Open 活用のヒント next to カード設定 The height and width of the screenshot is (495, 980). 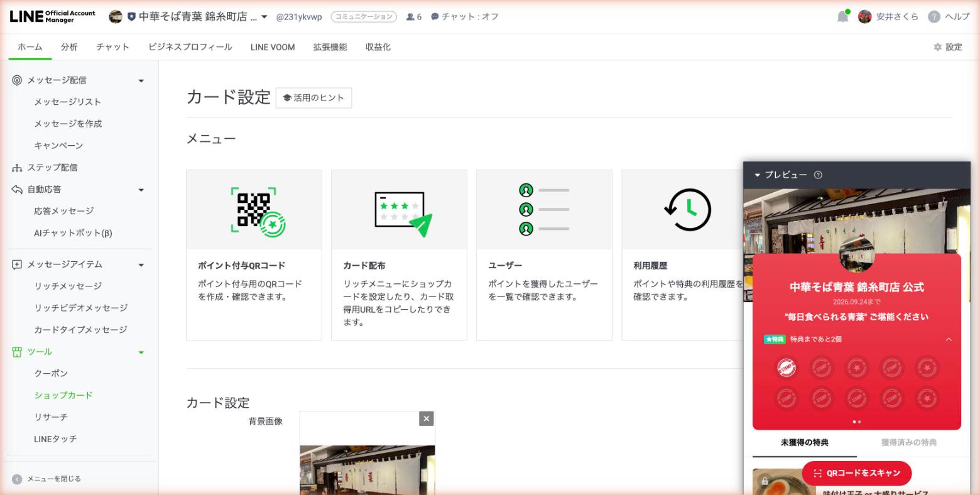click(313, 97)
